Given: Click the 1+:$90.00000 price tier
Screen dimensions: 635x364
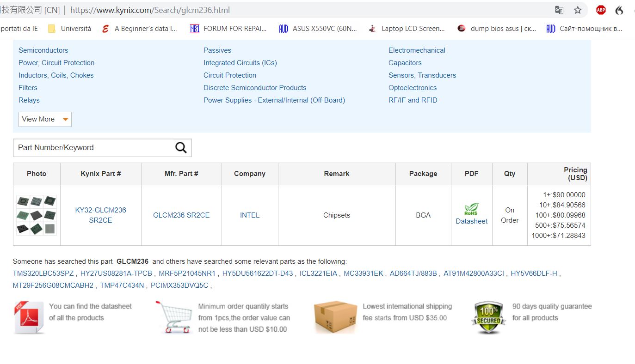Looking at the screenshot, I should click(564, 195).
